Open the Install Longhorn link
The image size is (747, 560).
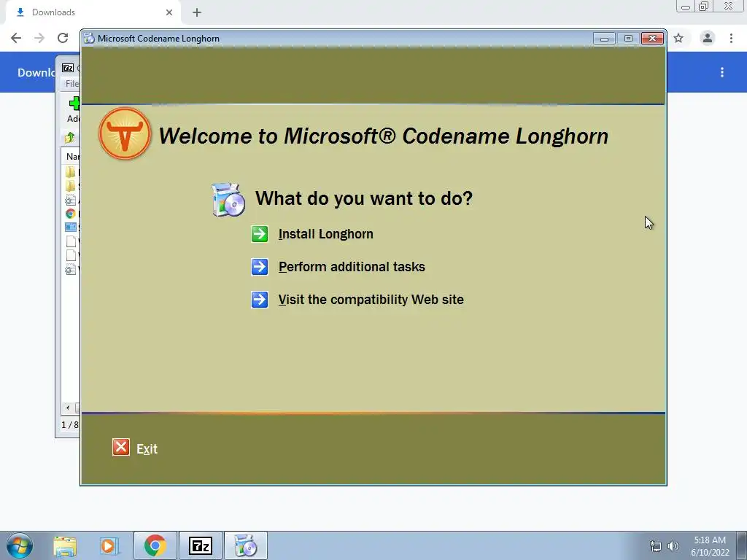[x=326, y=234]
